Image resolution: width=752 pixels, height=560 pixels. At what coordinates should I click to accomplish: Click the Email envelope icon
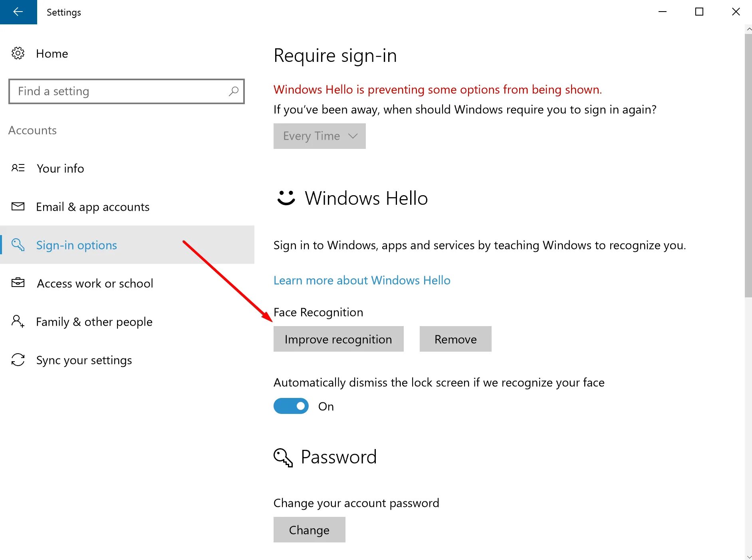click(18, 206)
